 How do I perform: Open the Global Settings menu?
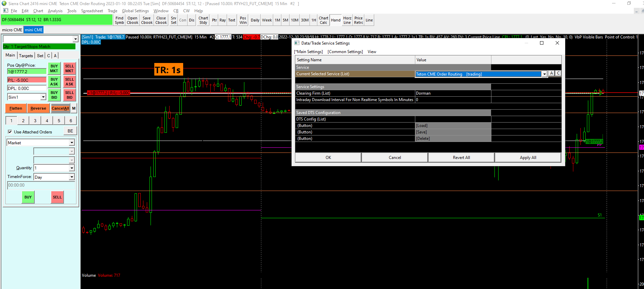[135, 11]
